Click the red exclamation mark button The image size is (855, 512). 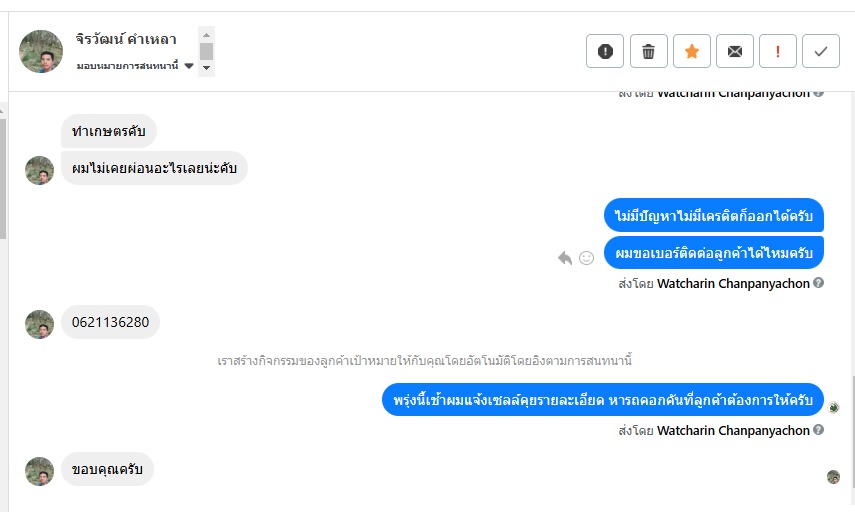point(777,51)
